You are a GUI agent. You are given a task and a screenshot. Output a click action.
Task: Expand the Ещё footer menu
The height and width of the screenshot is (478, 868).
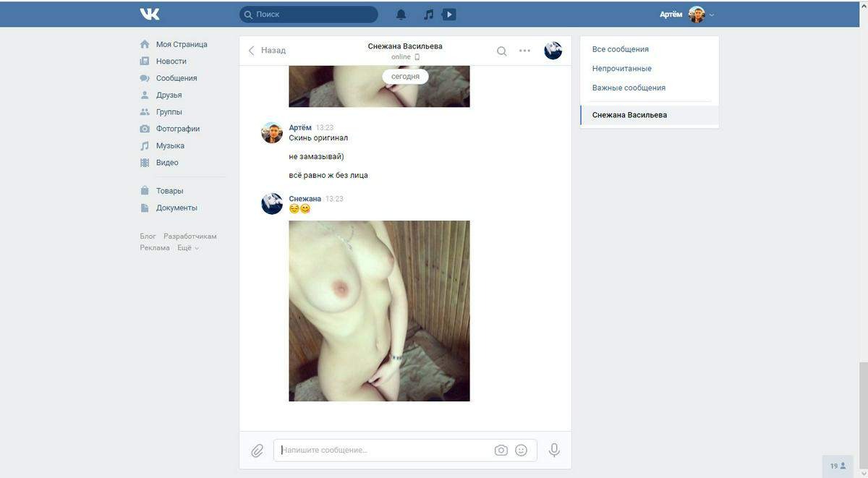click(x=187, y=248)
